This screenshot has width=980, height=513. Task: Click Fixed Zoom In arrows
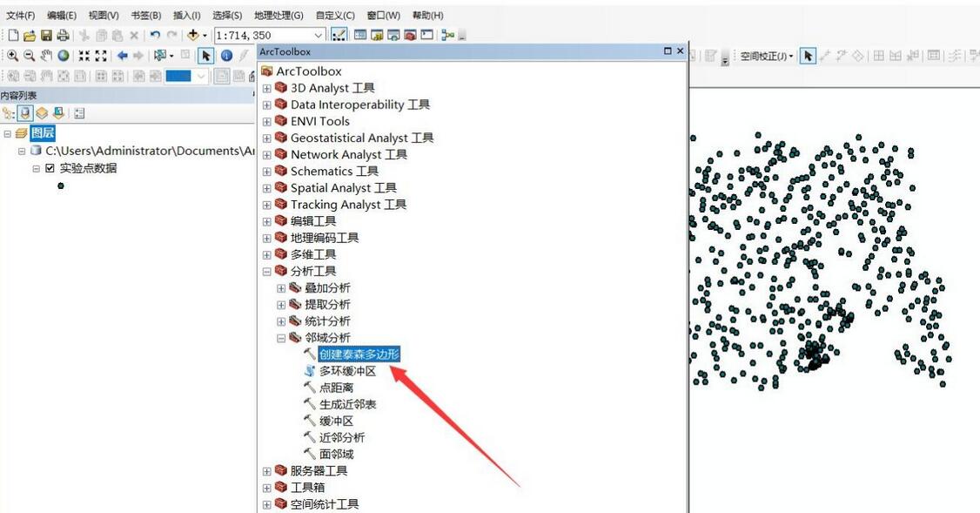(84, 56)
